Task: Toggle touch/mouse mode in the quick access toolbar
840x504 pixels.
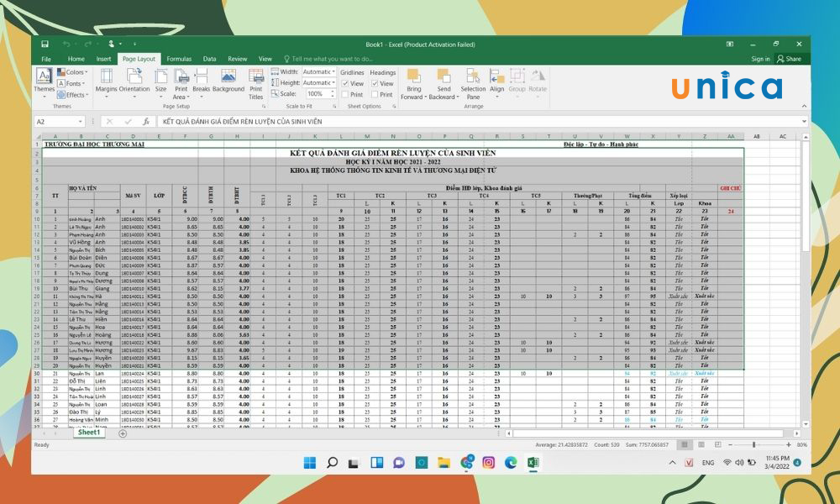Action: click(112, 44)
